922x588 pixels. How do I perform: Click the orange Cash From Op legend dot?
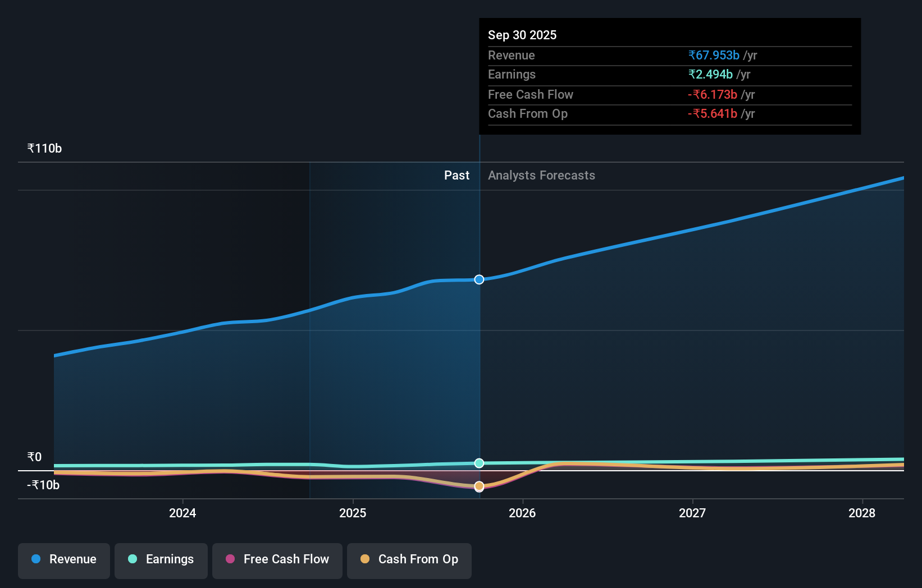365,559
